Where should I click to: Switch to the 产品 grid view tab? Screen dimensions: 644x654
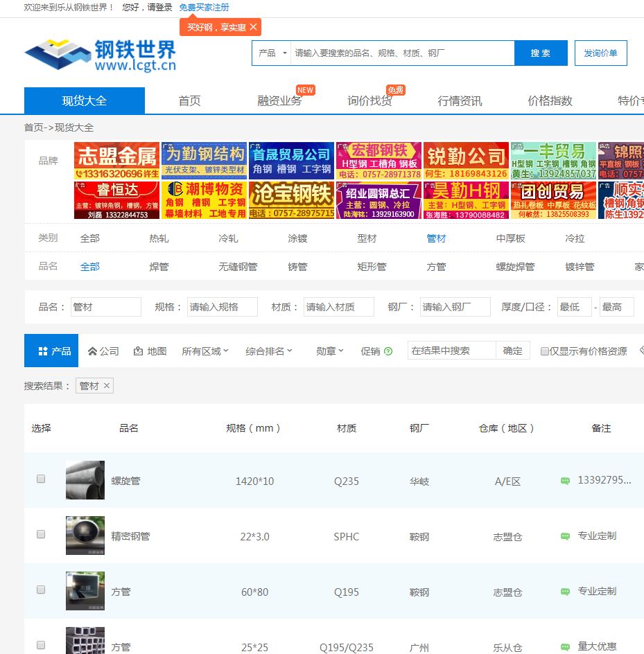[x=51, y=351]
